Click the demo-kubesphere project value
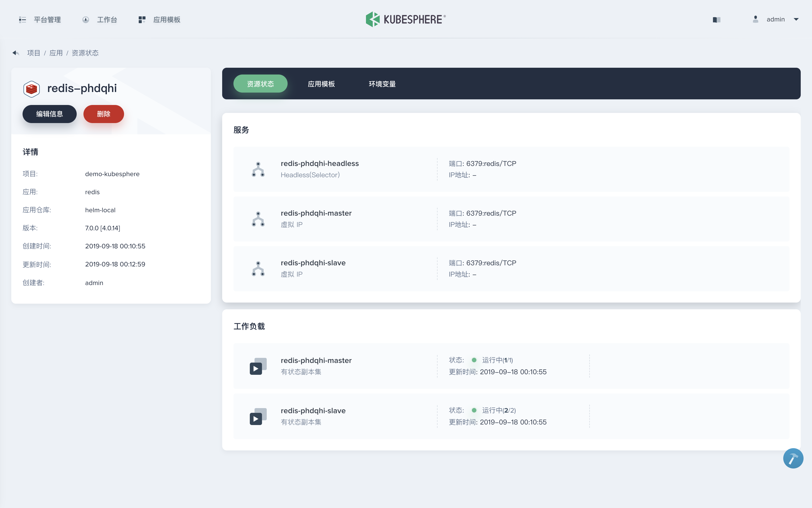The width and height of the screenshot is (812, 508). (x=112, y=174)
